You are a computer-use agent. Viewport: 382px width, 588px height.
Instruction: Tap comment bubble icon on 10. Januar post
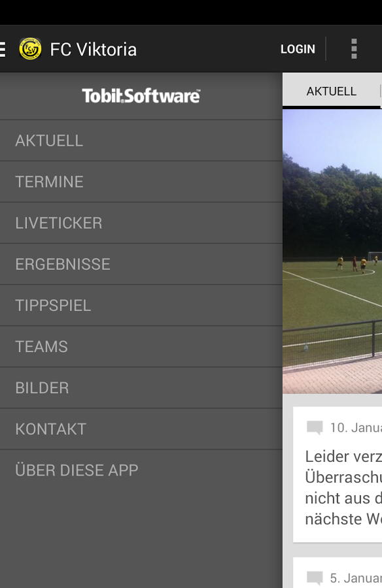point(315,428)
